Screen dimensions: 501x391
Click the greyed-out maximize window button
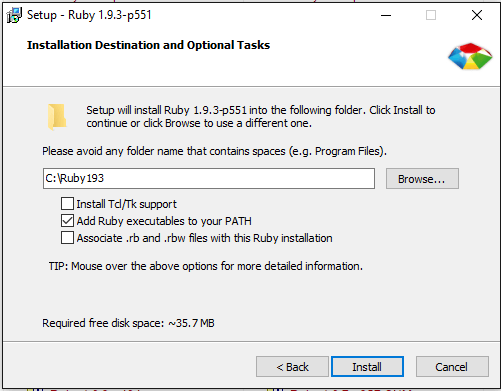[431, 15]
